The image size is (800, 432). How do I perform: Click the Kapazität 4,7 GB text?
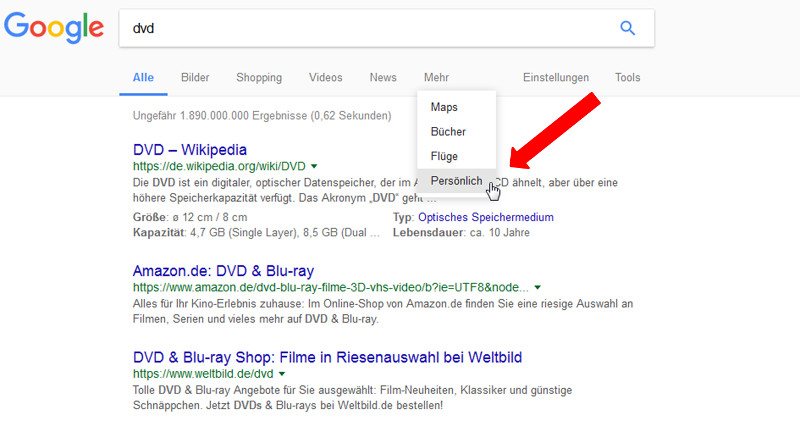coord(256,233)
